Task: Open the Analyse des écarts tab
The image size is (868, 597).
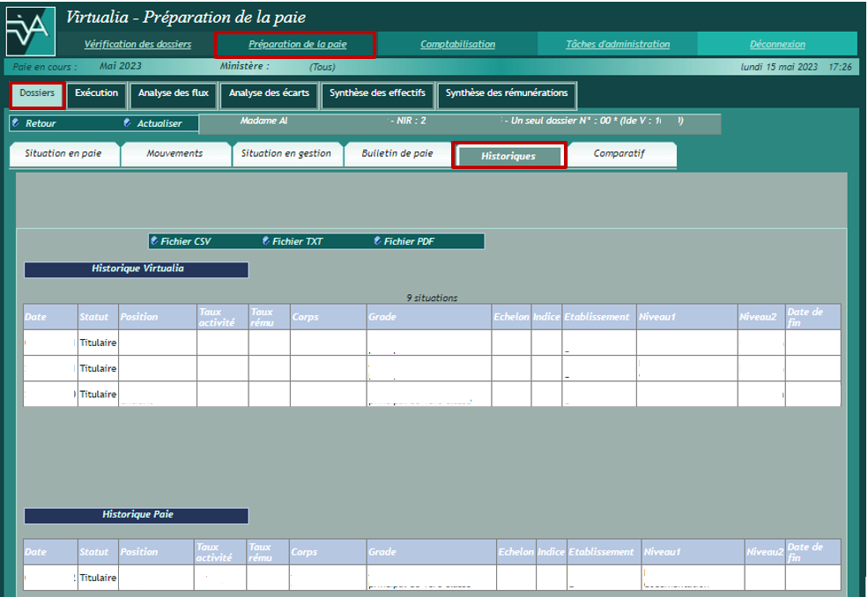Action: point(269,93)
